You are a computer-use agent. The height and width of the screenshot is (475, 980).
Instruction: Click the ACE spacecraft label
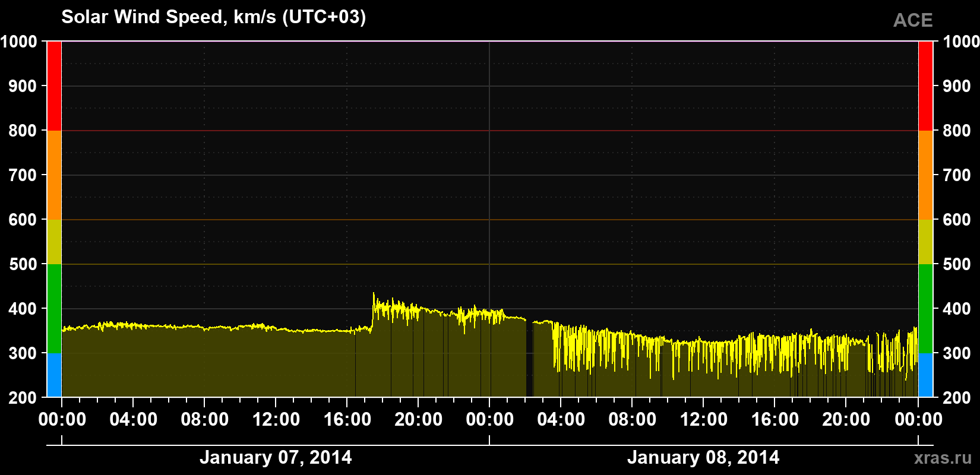pyautogui.click(x=913, y=20)
